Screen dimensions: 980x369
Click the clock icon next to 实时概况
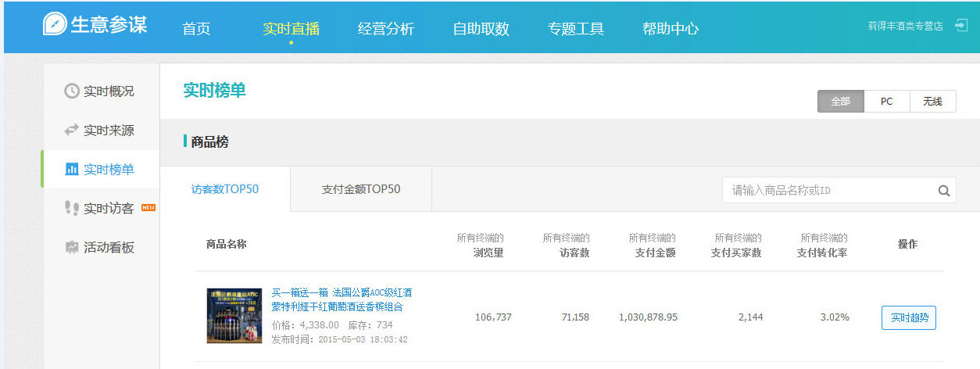[71, 91]
